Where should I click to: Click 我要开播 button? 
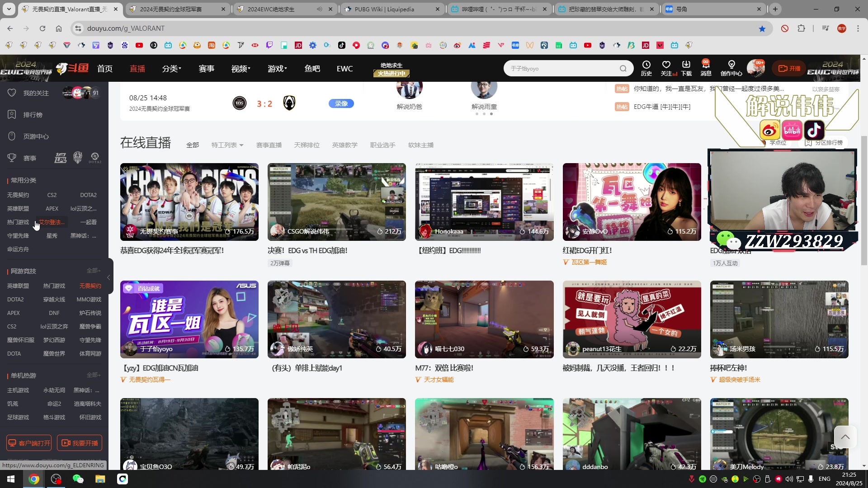[80, 443]
